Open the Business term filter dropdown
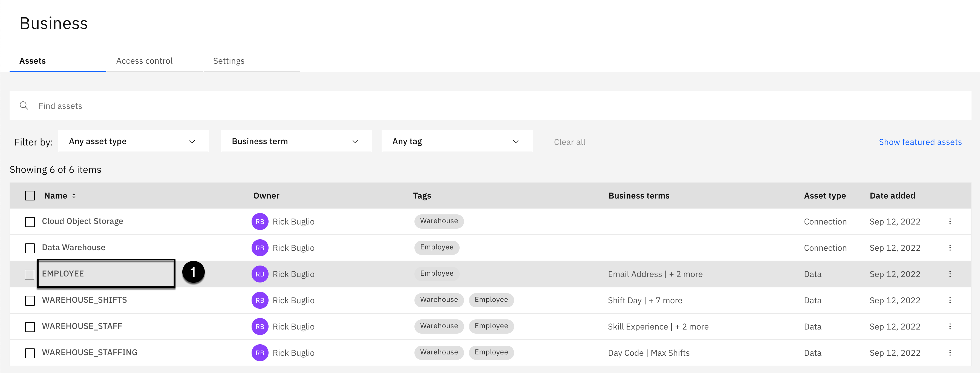Viewport: 980px width, 373px height. (x=296, y=141)
